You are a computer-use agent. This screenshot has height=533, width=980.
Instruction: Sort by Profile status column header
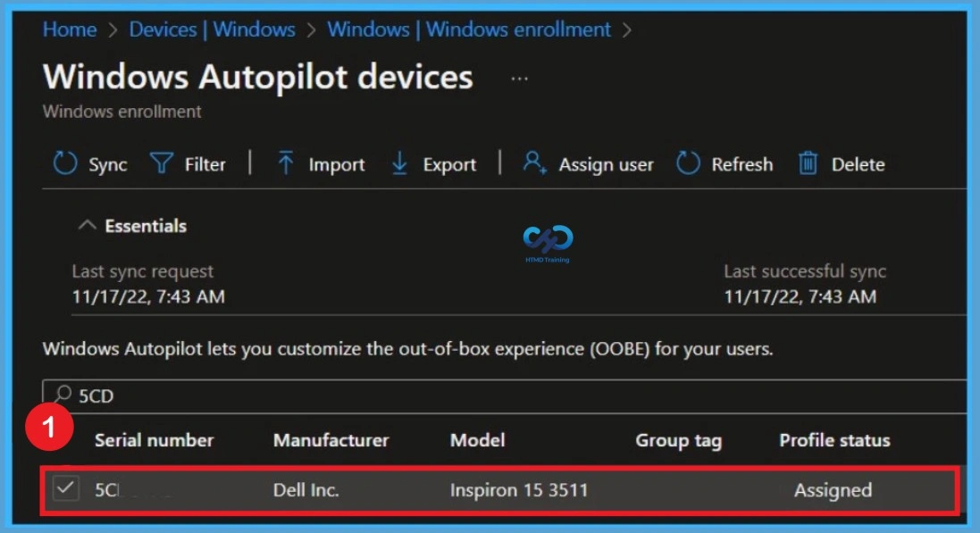(834, 440)
